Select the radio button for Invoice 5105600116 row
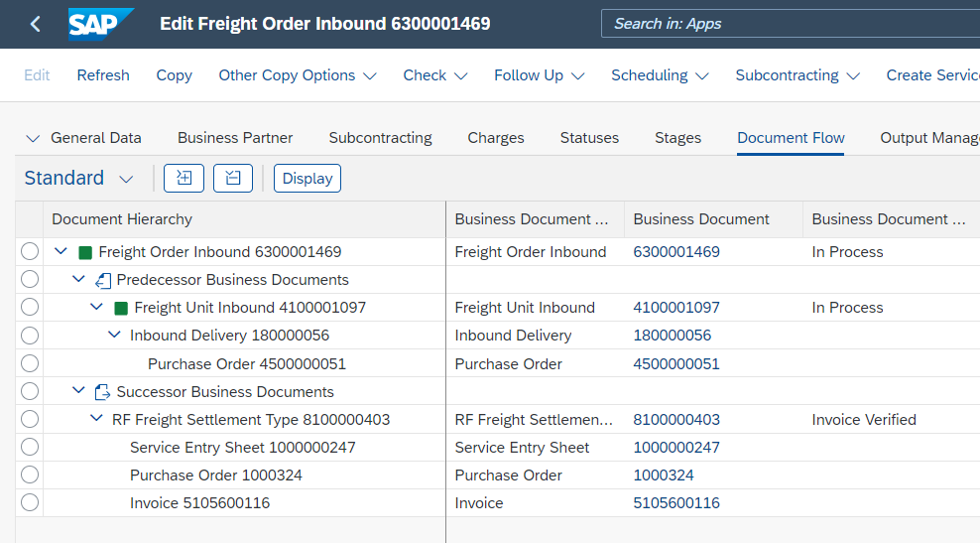 pos(30,503)
